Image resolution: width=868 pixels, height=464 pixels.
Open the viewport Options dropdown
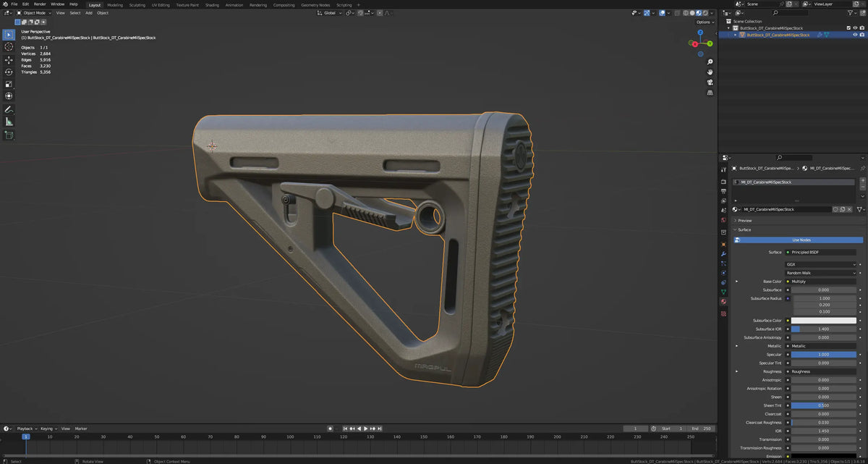pos(705,22)
